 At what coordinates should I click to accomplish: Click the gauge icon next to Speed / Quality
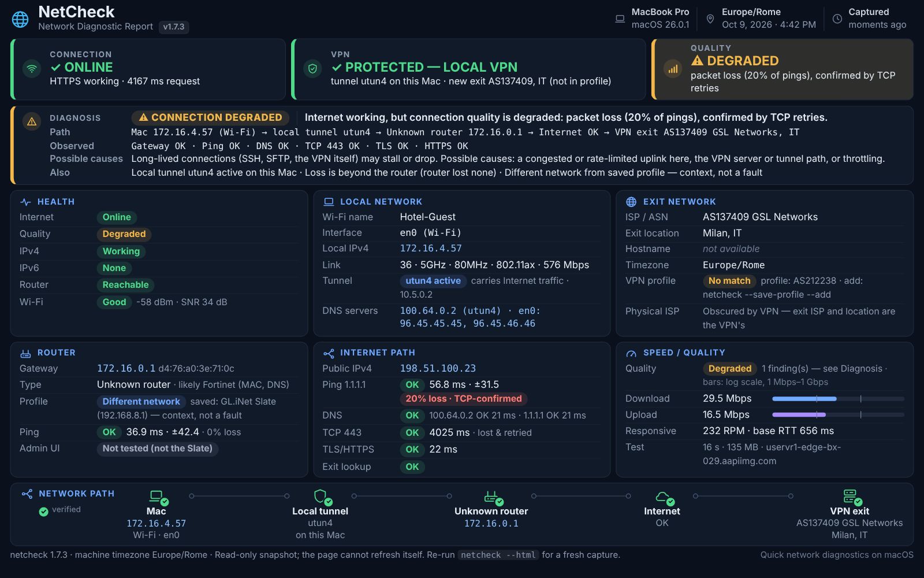631,353
